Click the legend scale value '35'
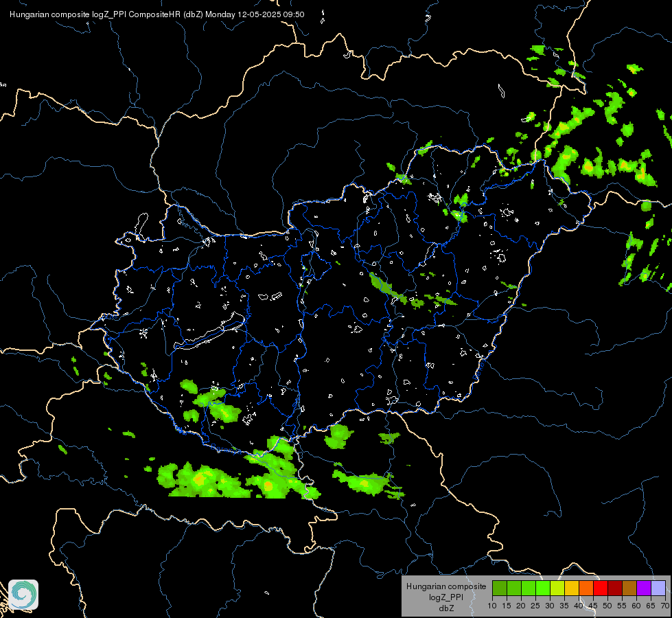Image resolution: width=672 pixels, height=618 pixels. point(564,606)
